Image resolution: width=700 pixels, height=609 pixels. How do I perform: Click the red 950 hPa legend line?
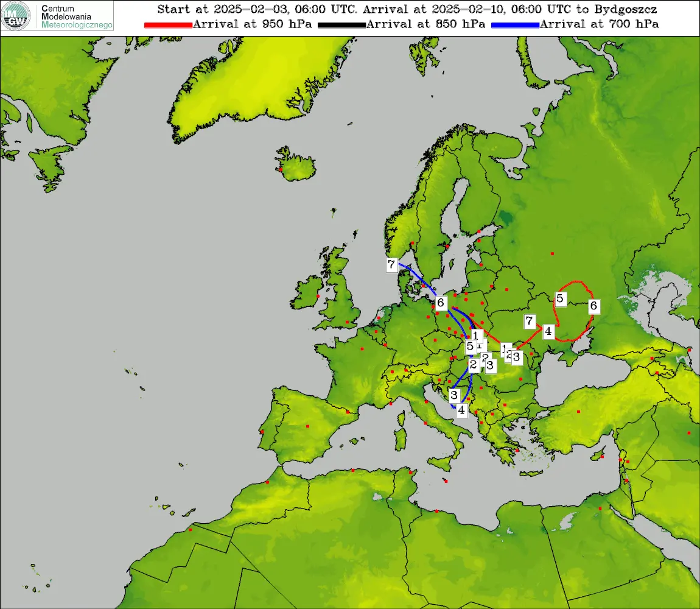pyautogui.click(x=168, y=25)
